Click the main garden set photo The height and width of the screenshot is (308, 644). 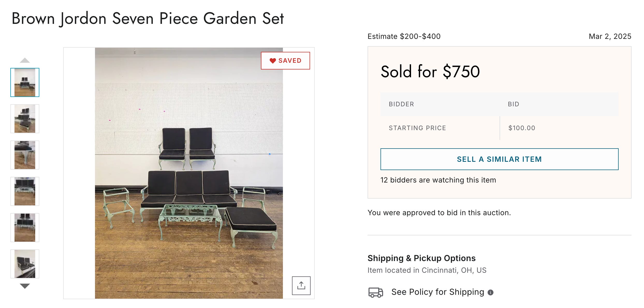[x=189, y=181]
